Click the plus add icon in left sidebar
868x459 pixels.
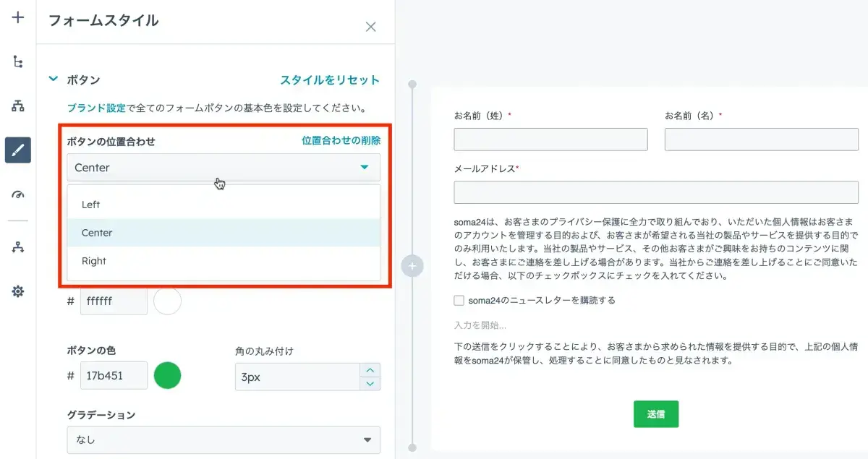pos(18,17)
